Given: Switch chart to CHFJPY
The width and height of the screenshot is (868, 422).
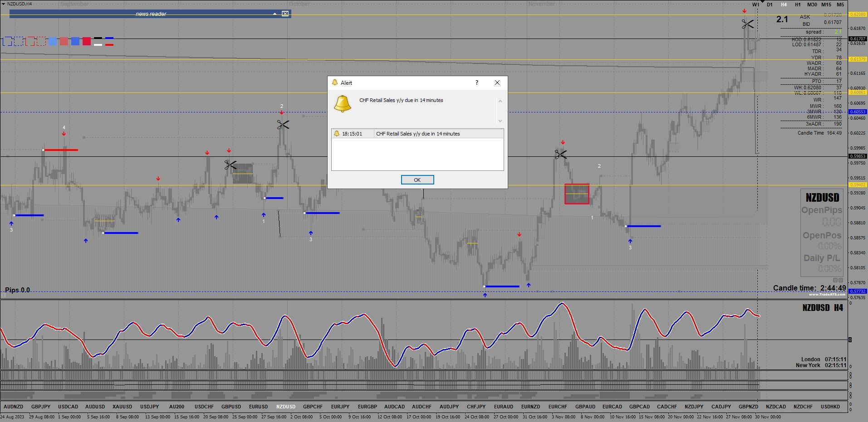Looking at the screenshot, I should pyautogui.click(x=476, y=407).
